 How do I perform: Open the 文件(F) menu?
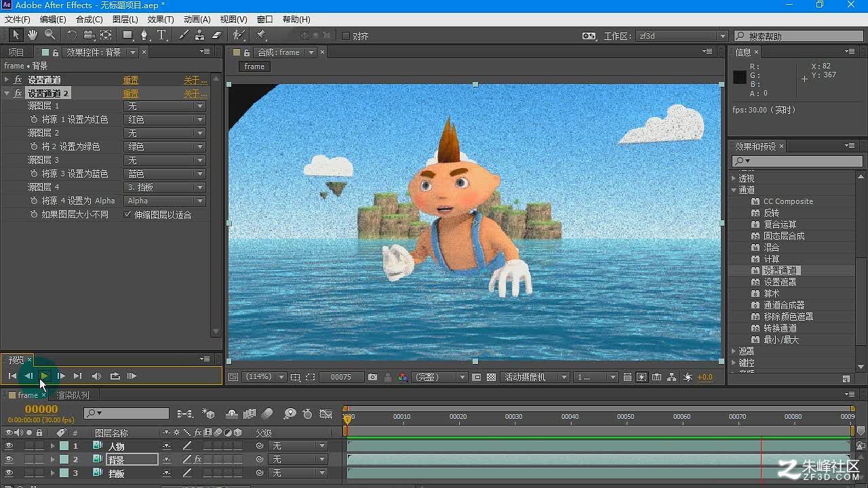click(18, 20)
